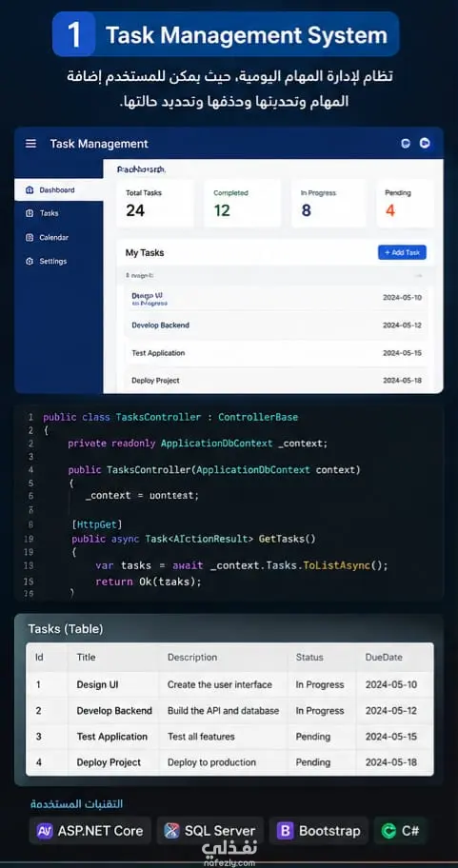The height and width of the screenshot is (868, 458).
Task: Click the Title column header
Action: click(86, 657)
